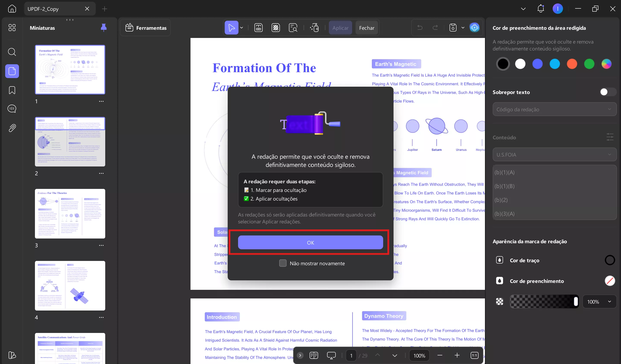Image resolution: width=621 pixels, height=364 pixels.
Task: Click the page number input field
Action: pyautogui.click(x=351, y=355)
